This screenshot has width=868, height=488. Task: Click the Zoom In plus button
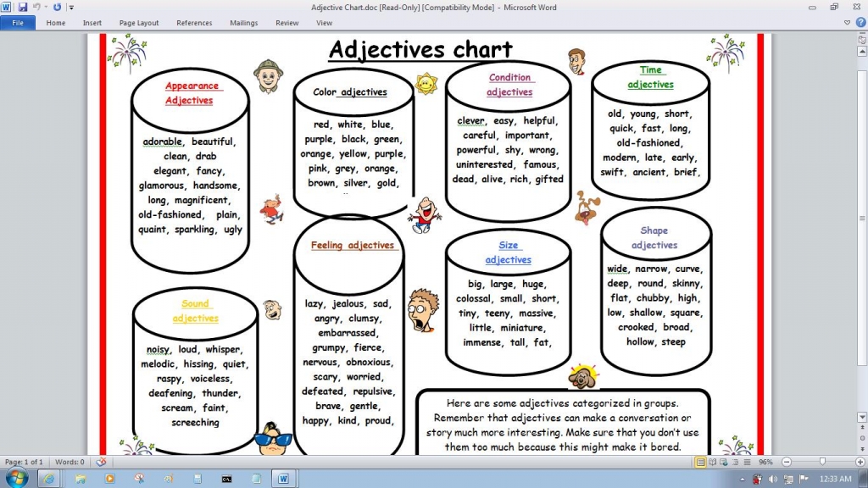click(x=860, y=462)
